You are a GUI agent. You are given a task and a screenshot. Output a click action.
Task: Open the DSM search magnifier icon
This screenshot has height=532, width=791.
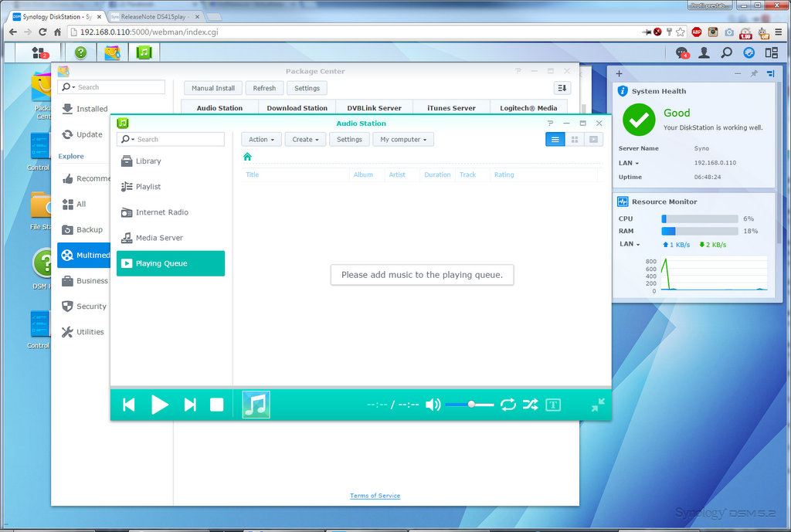(x=726, y=53)
